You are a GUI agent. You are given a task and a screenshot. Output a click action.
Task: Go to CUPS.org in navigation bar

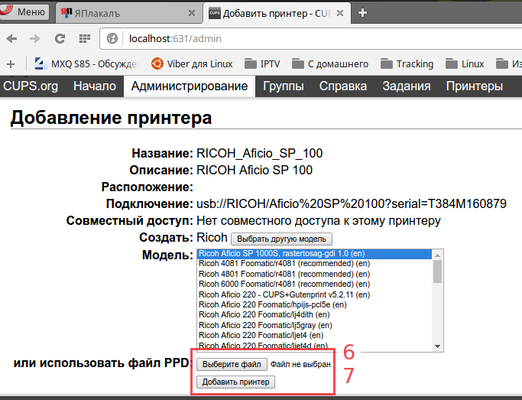31,86
